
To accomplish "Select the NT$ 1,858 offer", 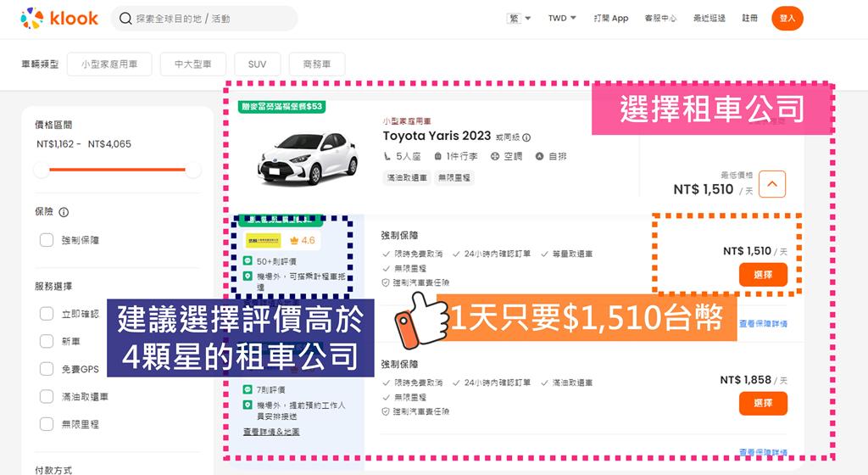I will (763, 404).
